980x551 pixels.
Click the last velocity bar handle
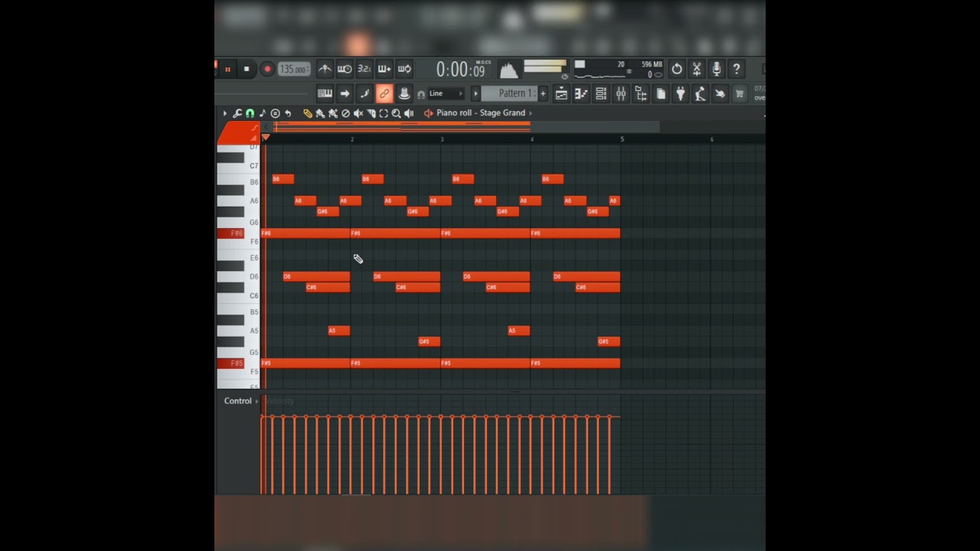pyautogui.click(x=609, y=417)
